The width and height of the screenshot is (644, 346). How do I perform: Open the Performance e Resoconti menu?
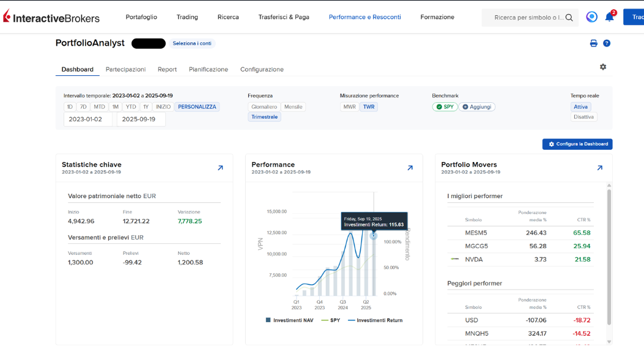365,17
